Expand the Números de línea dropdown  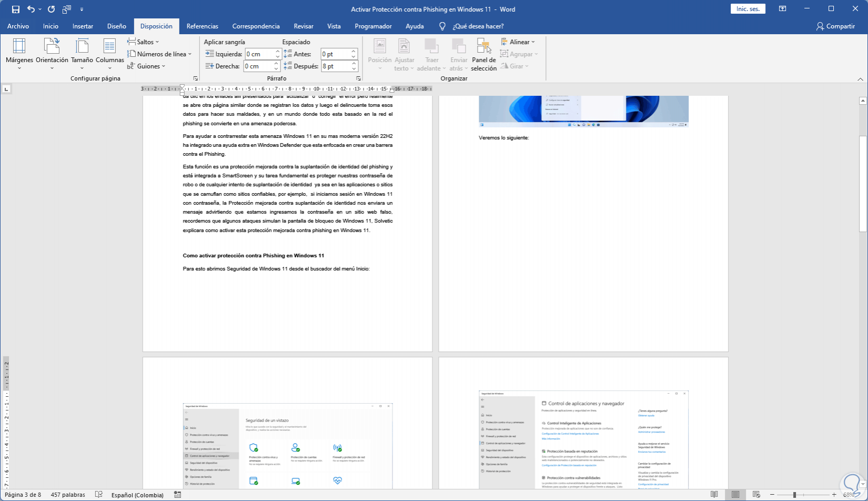pyautogui.click(x=159, y=54)
